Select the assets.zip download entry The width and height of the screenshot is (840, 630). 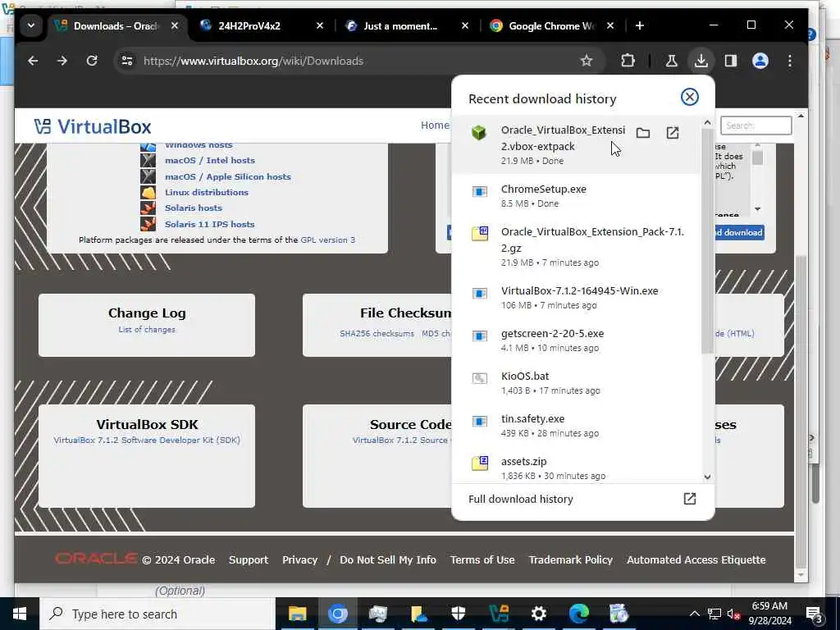[576, 468]
